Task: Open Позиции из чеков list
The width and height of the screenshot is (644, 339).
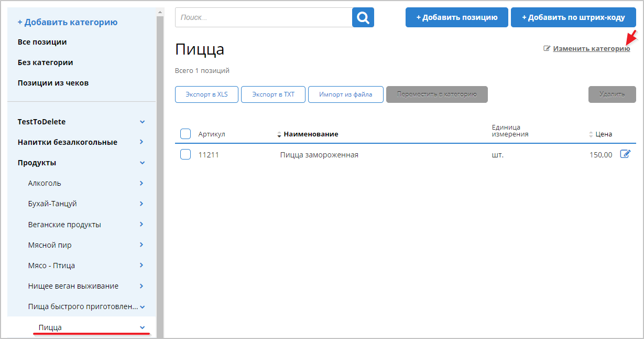Action: click(x=53, y=83)
